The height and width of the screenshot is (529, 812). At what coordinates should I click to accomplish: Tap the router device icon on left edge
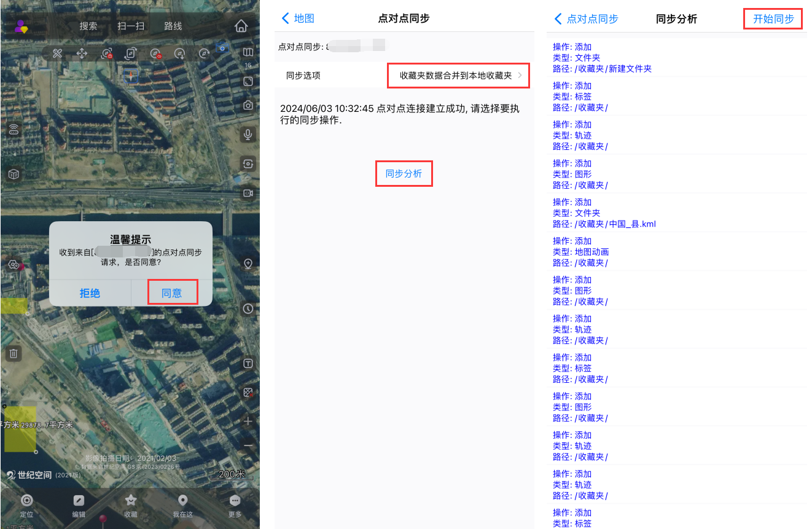[14, 130]
